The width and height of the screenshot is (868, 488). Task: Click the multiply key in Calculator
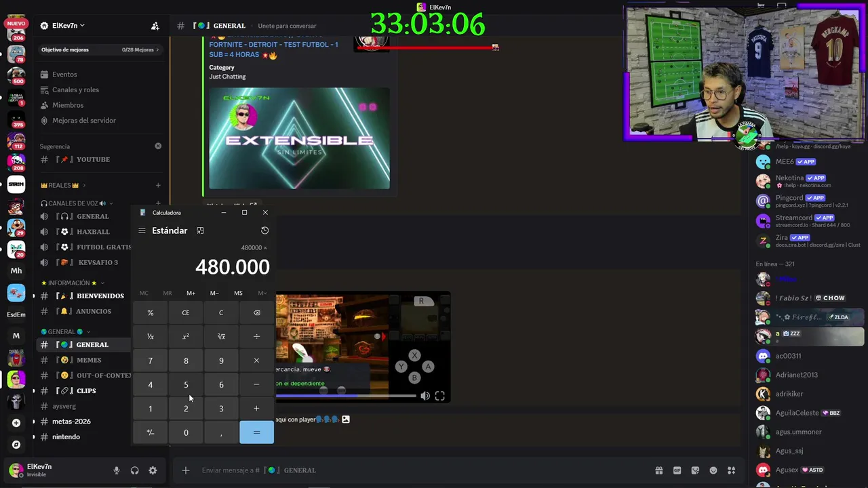coord(256,361)
